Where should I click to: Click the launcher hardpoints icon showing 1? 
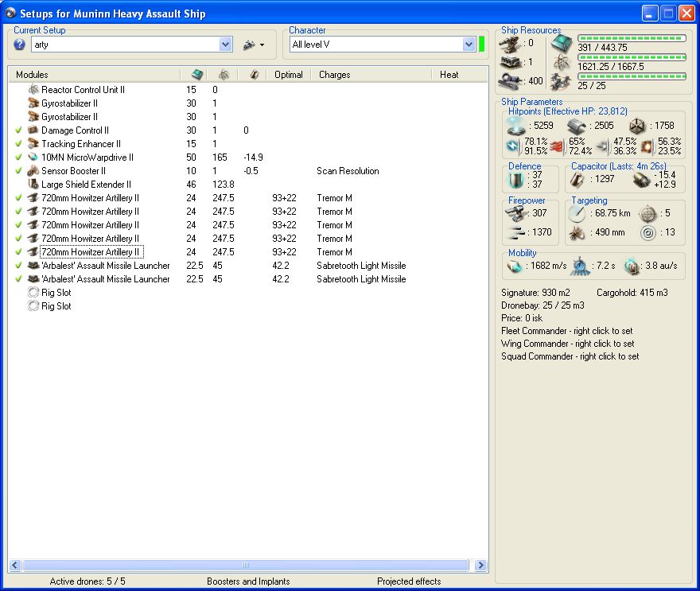click(x=510, y=61)
